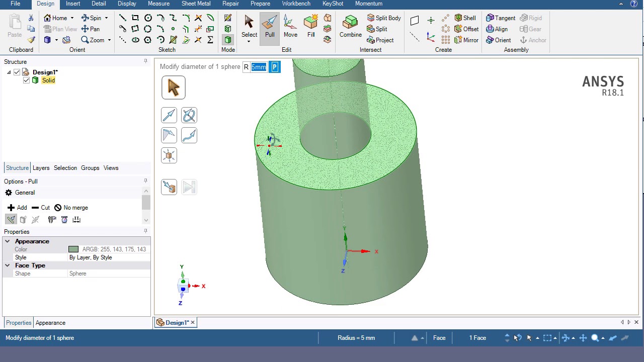
Task: Collapse the Face Type properties section
Action: pos(8,265)
